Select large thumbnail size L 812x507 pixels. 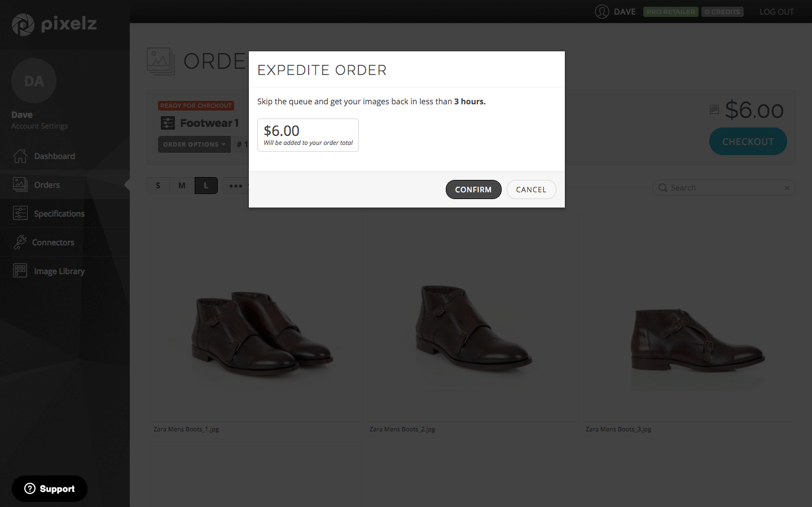coord(206,186)
